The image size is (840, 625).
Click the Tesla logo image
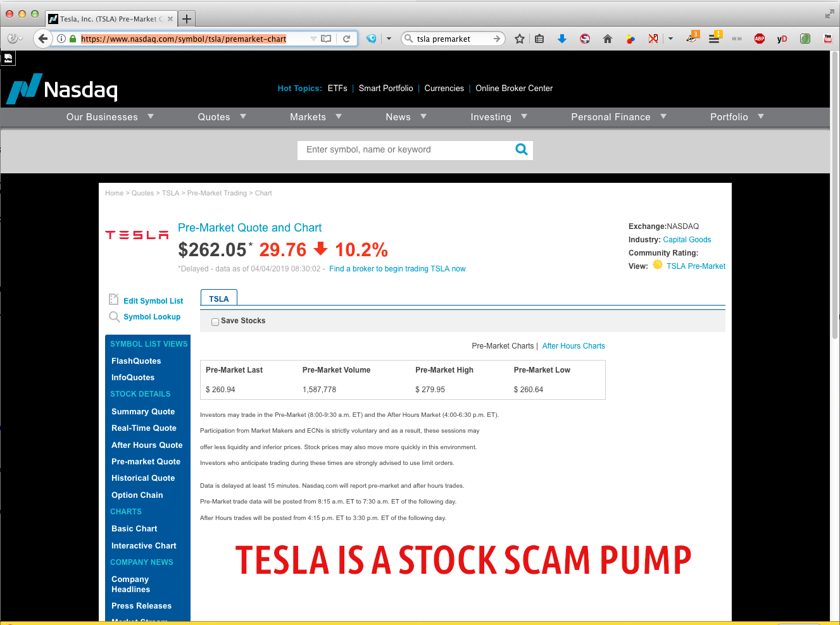tap(137, 235)
